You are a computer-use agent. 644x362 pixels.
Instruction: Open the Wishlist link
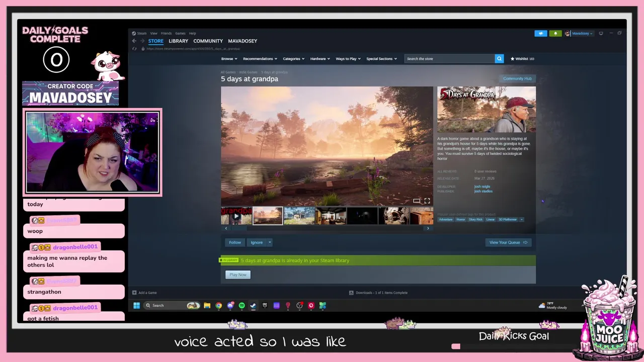(522, 59)
